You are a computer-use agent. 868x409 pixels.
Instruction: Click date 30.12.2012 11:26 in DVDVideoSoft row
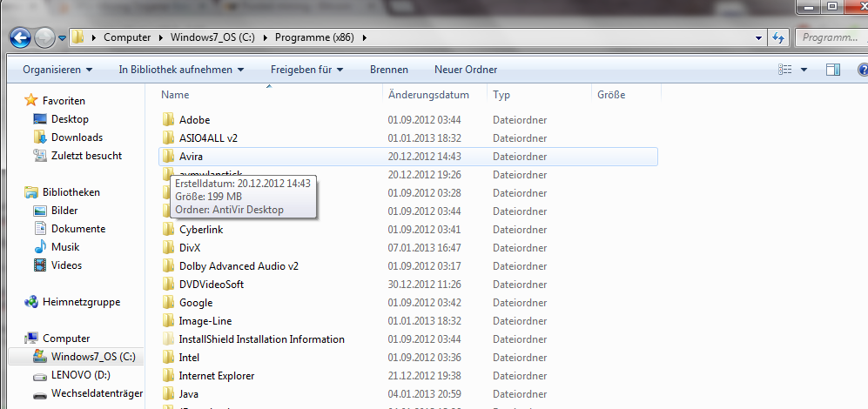(x=425, y=285)
